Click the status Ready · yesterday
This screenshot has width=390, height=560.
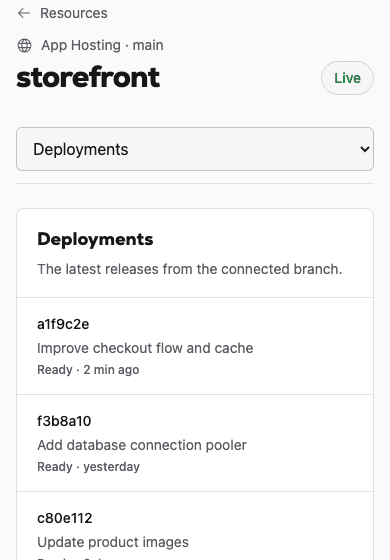pyautogui.click(x=89, y=467)
